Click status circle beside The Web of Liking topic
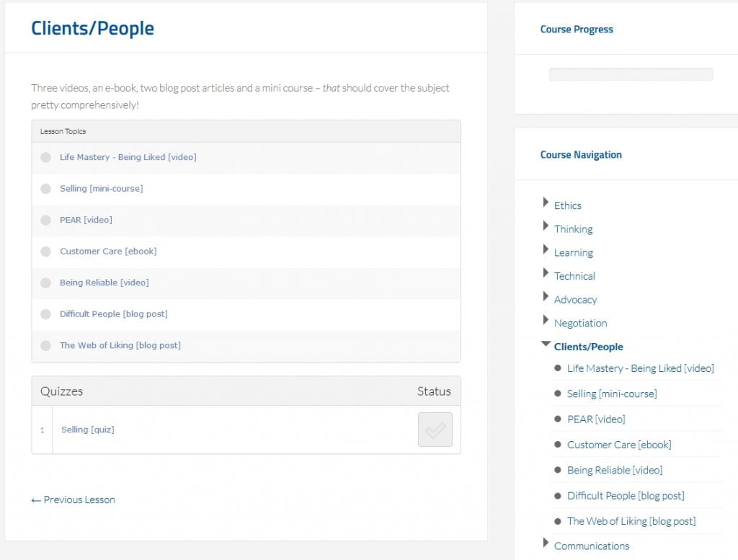The image size is (738, 560). click(45, 345)
